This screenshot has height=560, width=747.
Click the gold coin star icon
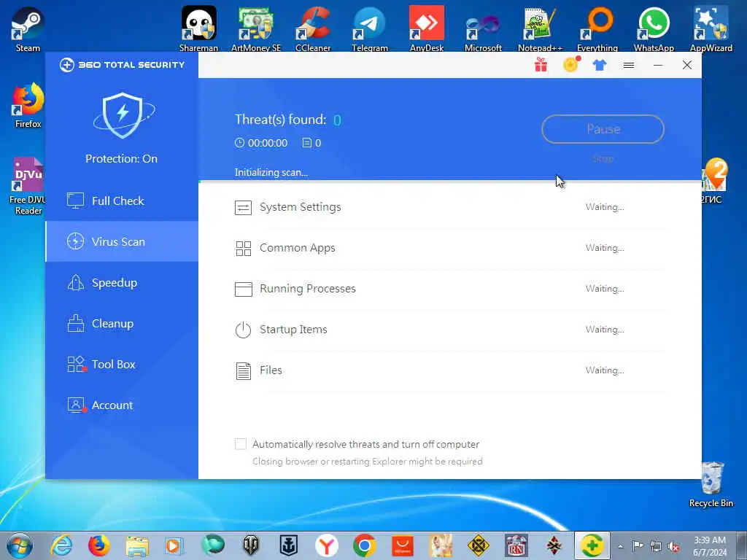pos(571,64)
